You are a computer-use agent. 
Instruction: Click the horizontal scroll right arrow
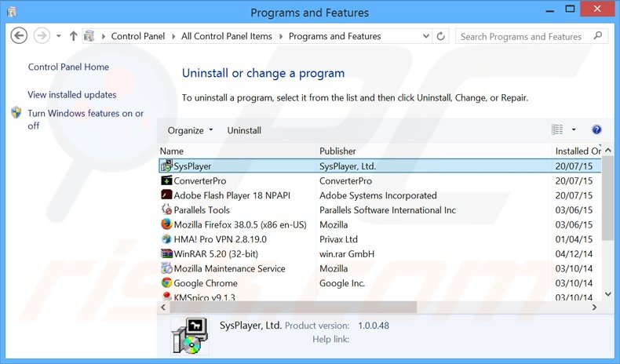click(x=594, y=307)
